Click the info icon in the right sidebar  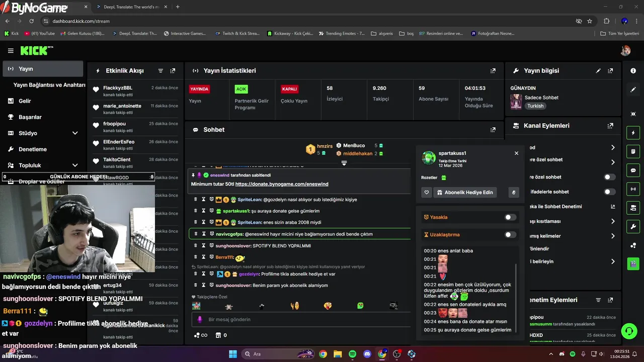pos(633,71)
